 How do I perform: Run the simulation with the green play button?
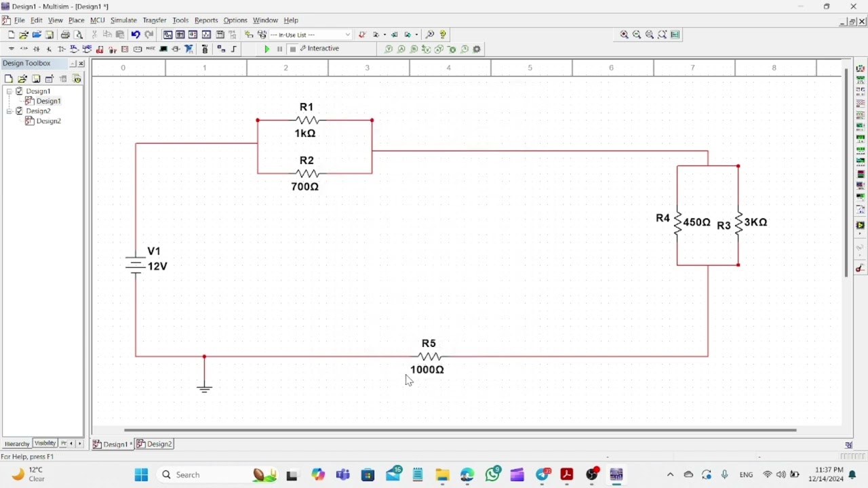click(x=267, y=49)
